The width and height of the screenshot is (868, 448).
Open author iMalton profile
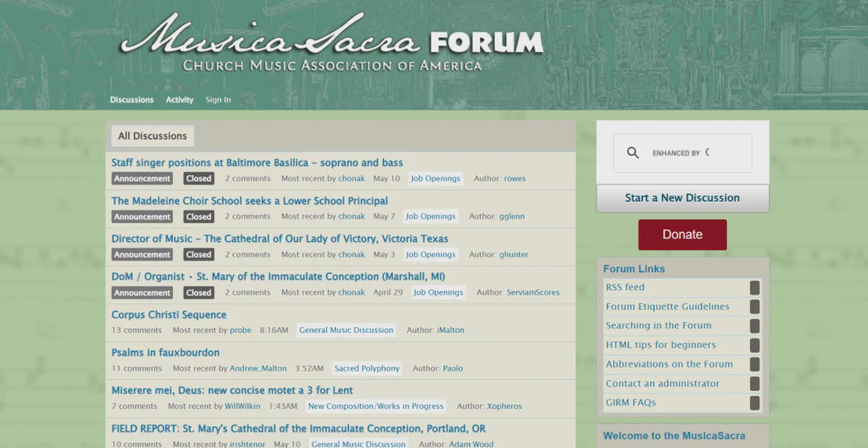(x=450, y=330)
